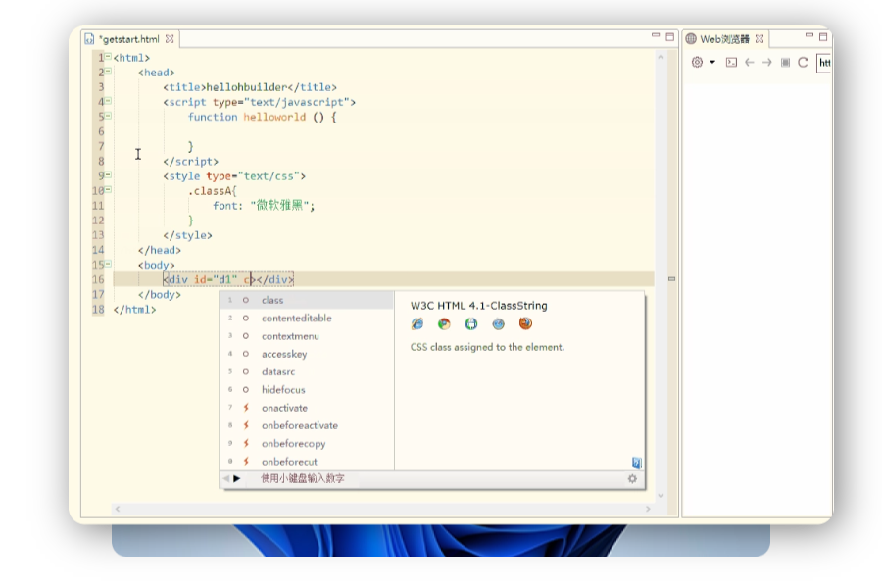Screen dimensions: 882x588
Task: Collapse the body tag fold marker
Action: tap(108, 264)
